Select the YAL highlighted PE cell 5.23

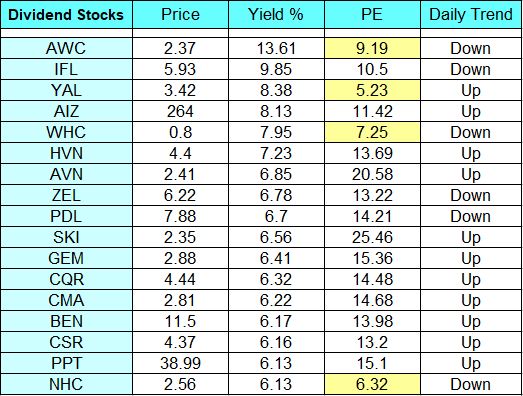(372, 90)
